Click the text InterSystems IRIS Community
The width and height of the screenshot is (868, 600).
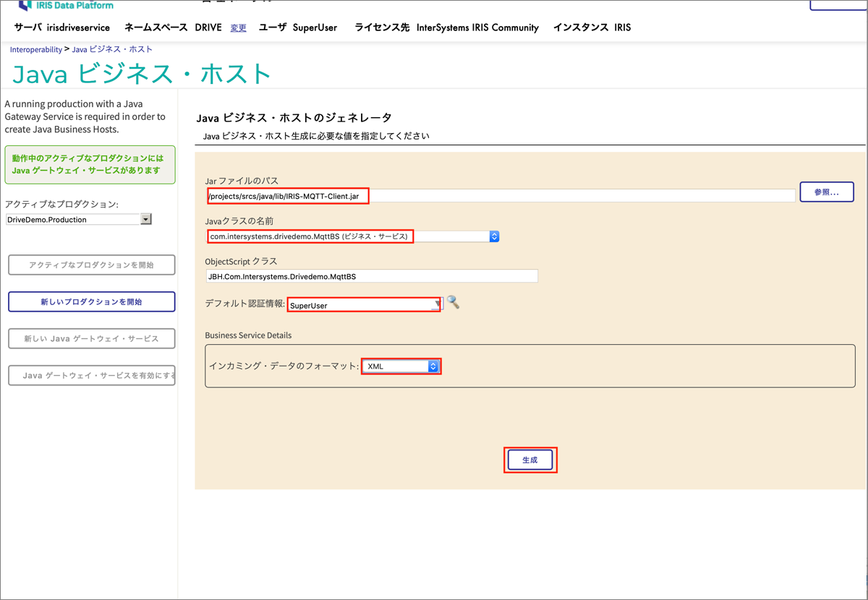(477, 27)
